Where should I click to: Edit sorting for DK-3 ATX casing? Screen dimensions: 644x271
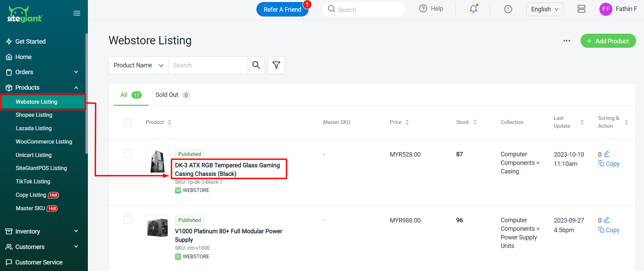pos(607,154)
